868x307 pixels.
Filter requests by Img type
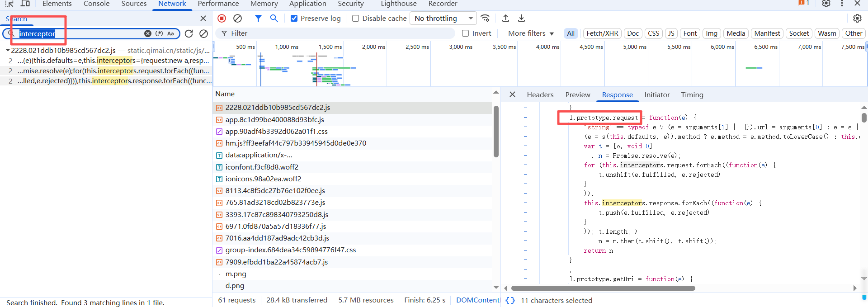pos(712,33)
